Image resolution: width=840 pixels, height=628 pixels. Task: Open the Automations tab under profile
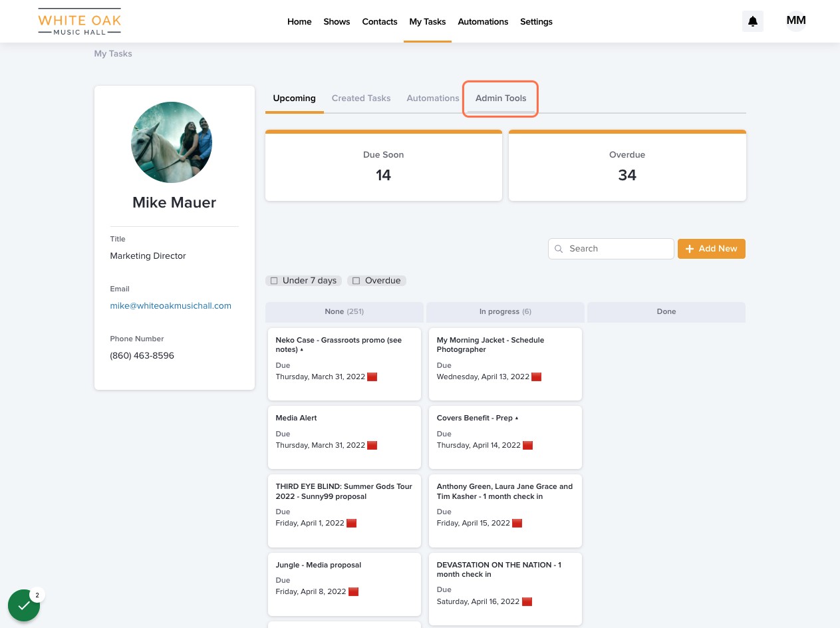tap(433, 98)
